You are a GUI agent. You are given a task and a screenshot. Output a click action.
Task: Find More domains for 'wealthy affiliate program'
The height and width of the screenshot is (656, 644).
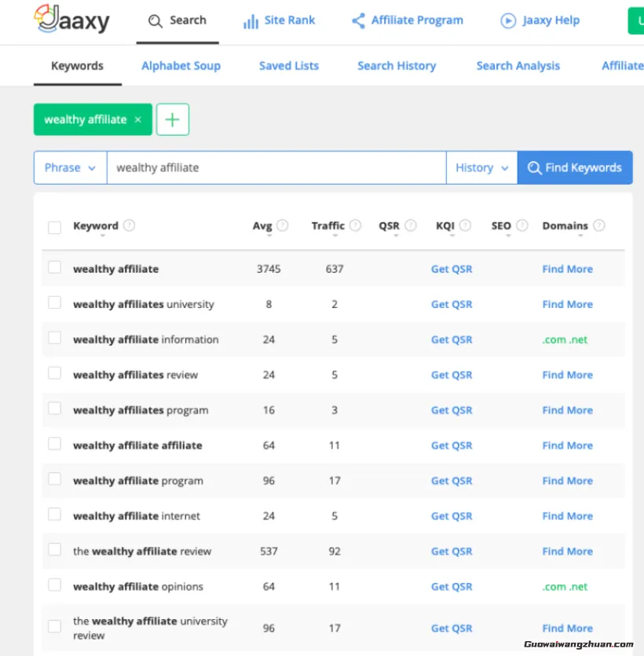point(568,481)
